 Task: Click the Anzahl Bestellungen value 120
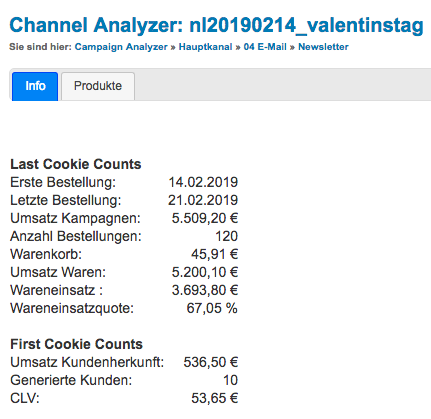coord(227,236)
